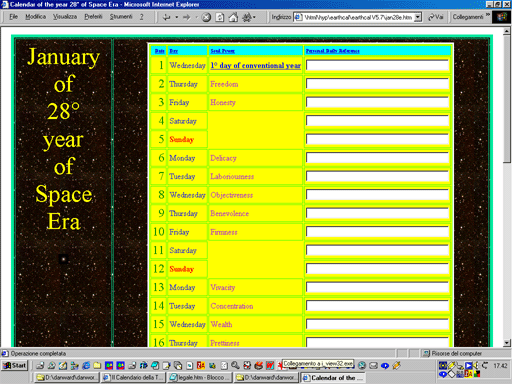
Task: Click the mail envelope icon in the taskbar
Action: 373,366
